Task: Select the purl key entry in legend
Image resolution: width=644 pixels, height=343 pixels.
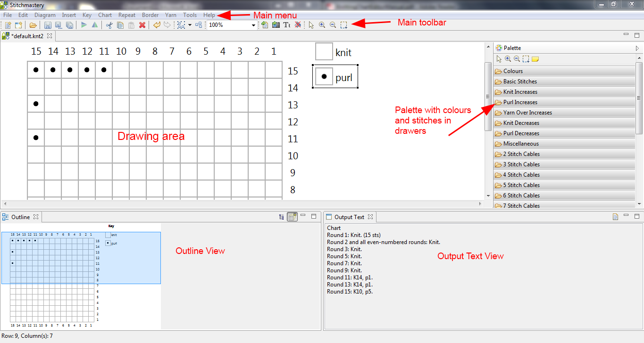Action: click(335, 77)
